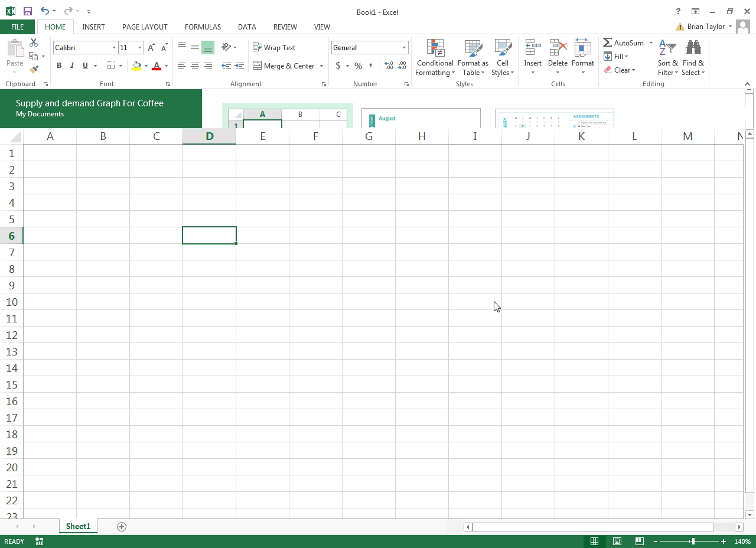Click the Undo arrow icon
This screenshot has height=548, width=756.
[45, 11]
